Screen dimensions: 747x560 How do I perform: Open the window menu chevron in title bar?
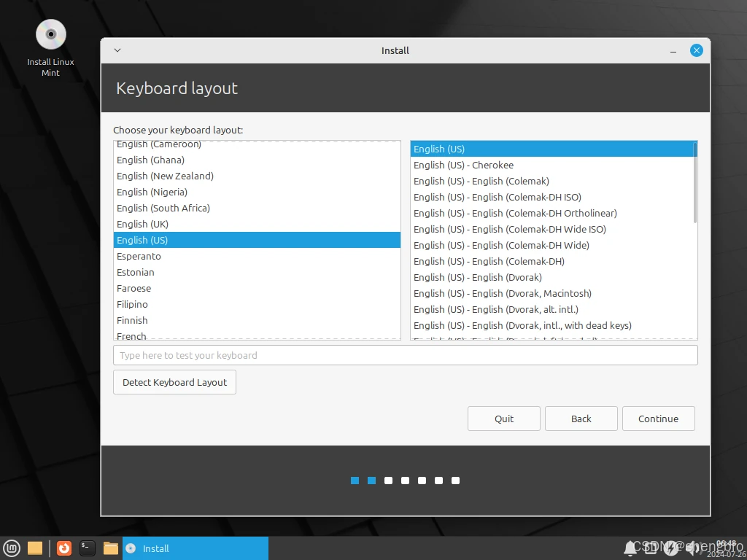[117, 50]
